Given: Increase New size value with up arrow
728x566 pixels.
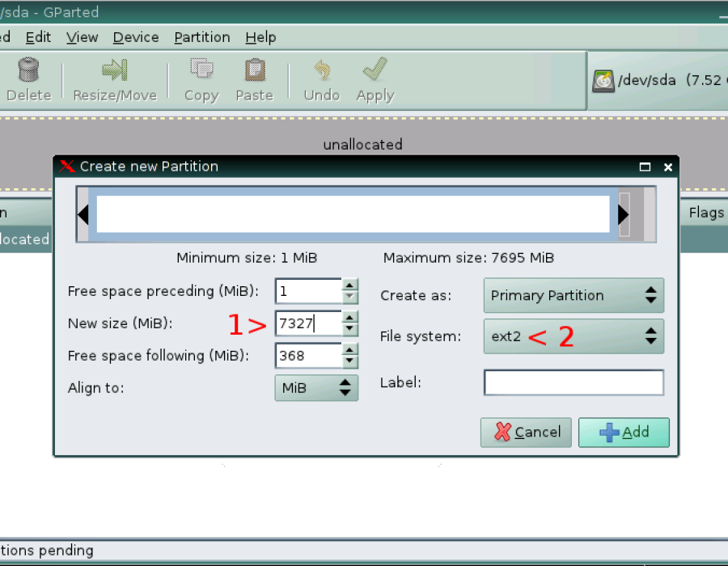Looking at the screenshot, I should (x=349, y=317).
